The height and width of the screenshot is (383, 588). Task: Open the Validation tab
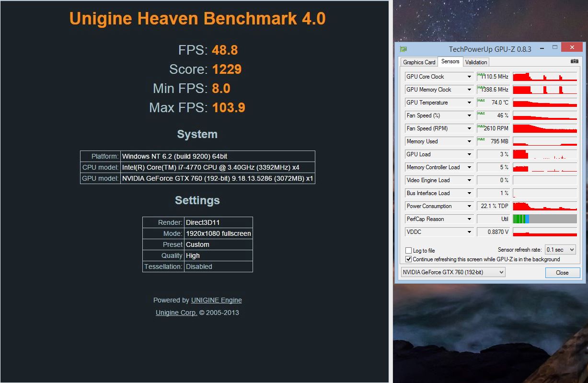tap(476, 62)
